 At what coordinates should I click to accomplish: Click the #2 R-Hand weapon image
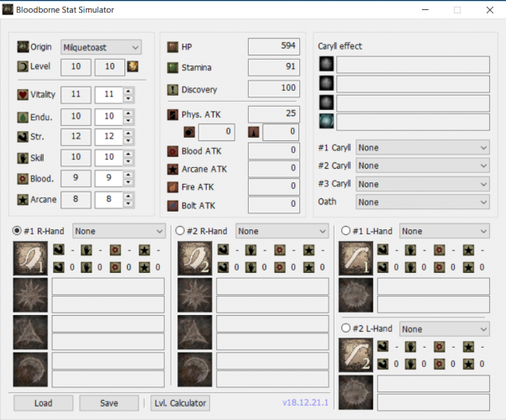[195, 259]
